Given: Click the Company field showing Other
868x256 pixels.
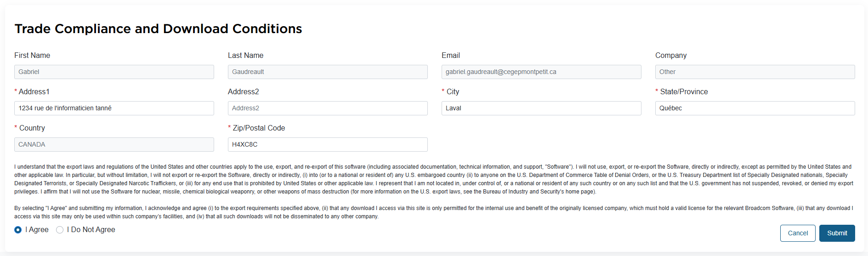Looking at the screenshot, I should pos(755,72).
